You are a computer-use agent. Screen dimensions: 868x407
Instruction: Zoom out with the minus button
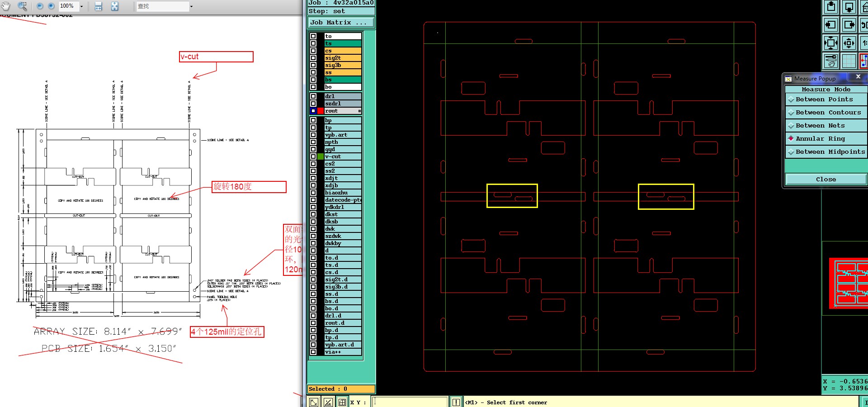40,6
